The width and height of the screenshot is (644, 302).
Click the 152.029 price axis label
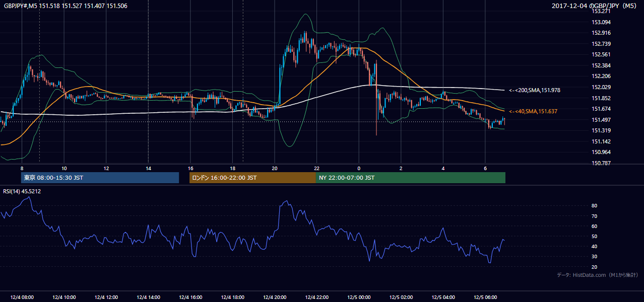pyautogui.click(x=601, y=87)
